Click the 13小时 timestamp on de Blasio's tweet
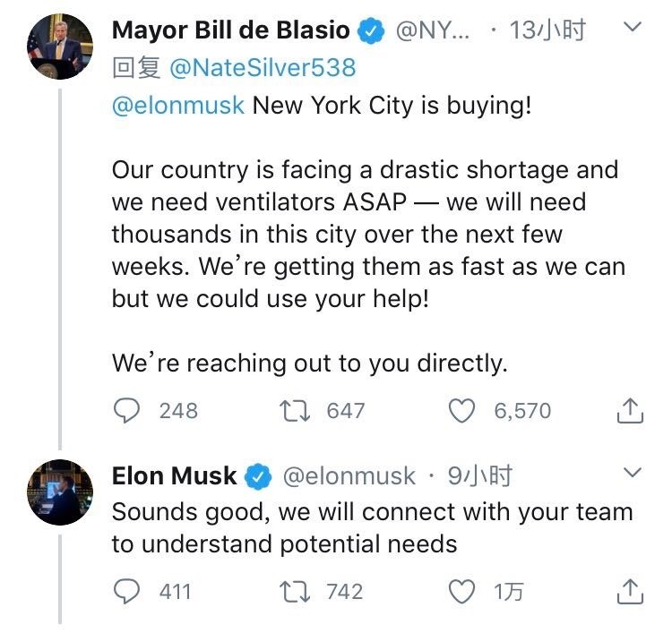This screenshot has width=672, height=633. point(547,30)
